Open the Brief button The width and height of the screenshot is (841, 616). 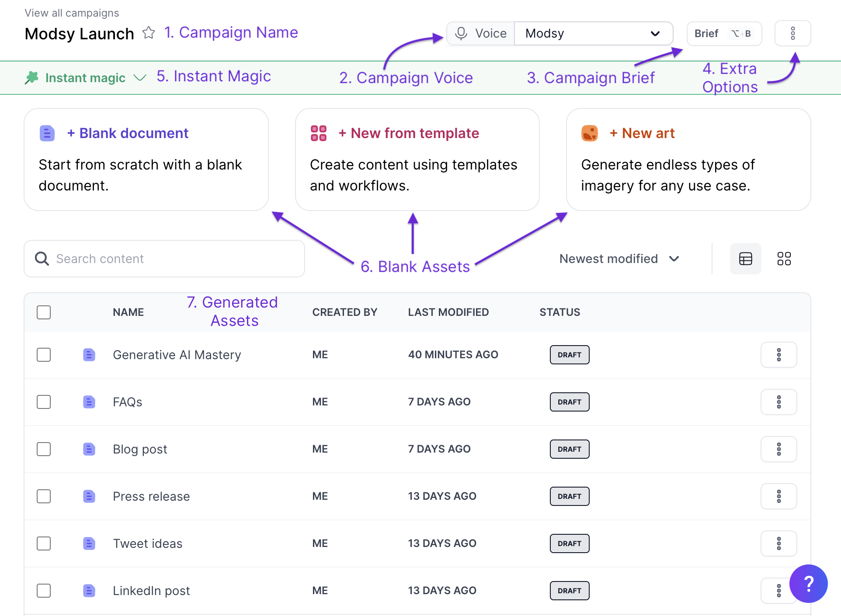coord(724,34)
